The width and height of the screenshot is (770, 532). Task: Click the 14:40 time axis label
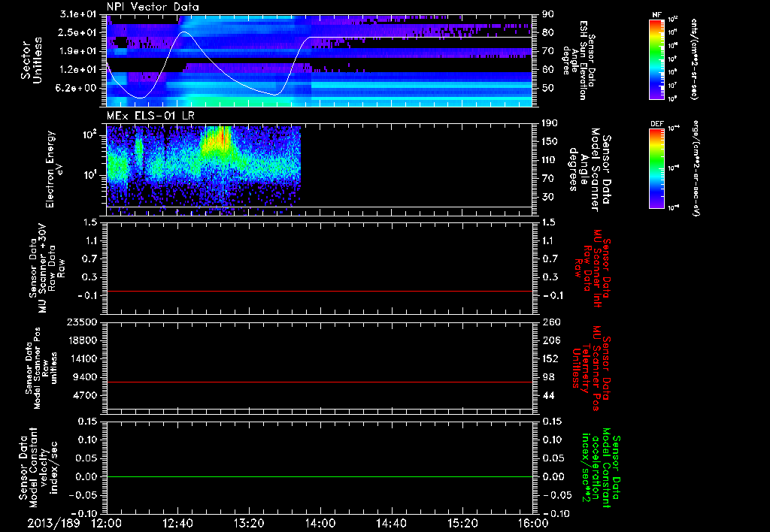pos(391,523)
